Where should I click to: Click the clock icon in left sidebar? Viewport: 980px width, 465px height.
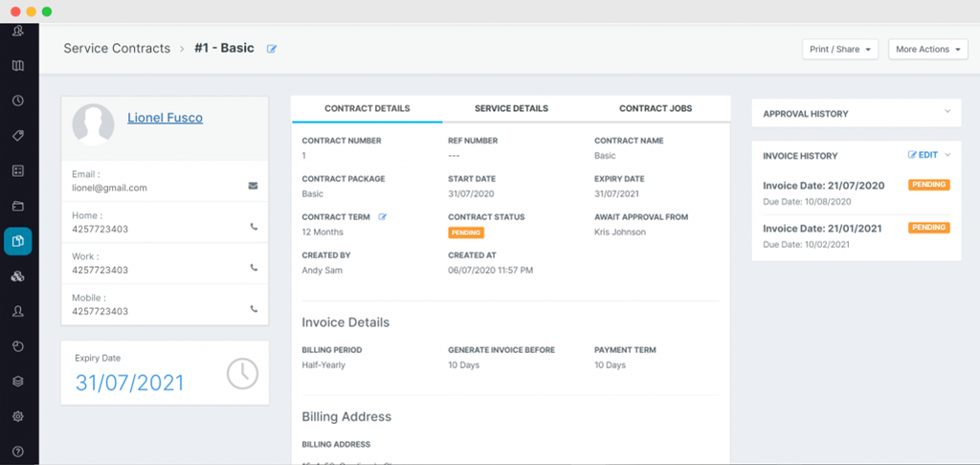point(18,100)
